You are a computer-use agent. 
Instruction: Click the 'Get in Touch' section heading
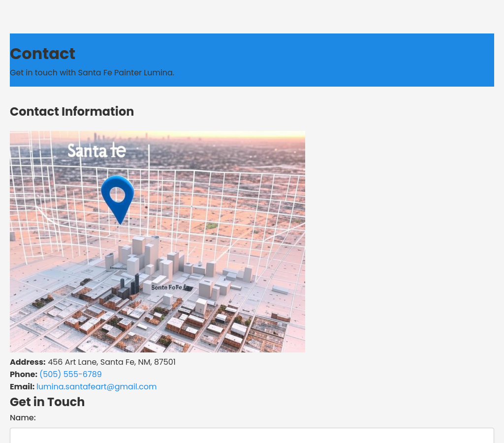tap(47, 402)
